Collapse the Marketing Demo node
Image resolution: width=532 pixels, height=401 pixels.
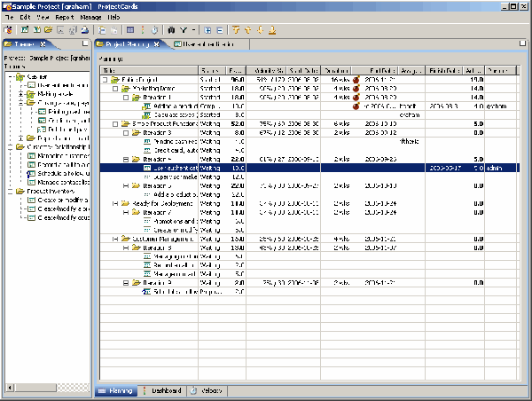(x=113, y=89)
